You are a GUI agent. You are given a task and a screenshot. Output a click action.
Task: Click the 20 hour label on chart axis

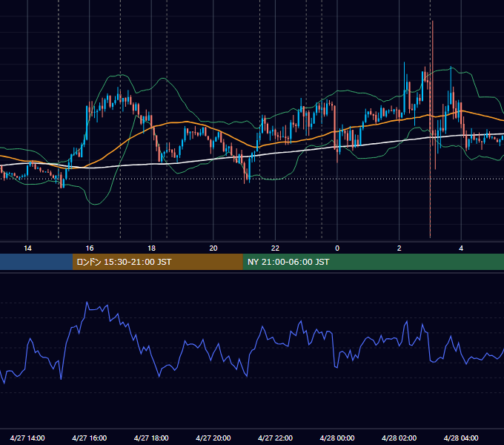(213, 248)
